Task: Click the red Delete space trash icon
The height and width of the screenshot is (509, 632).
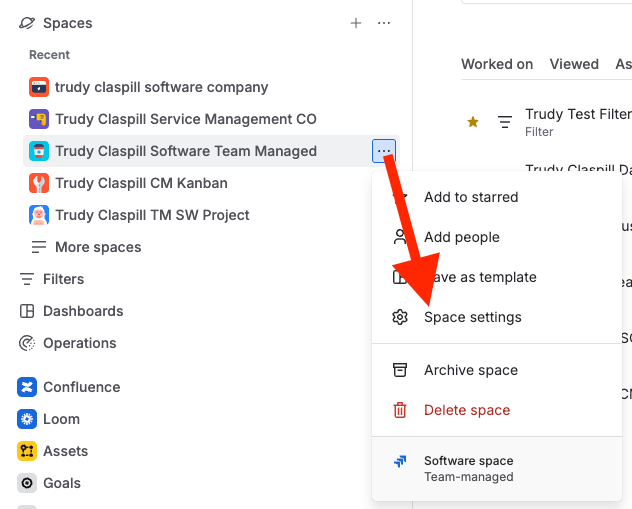Action: pyautogui.click(x=400, y=410)
